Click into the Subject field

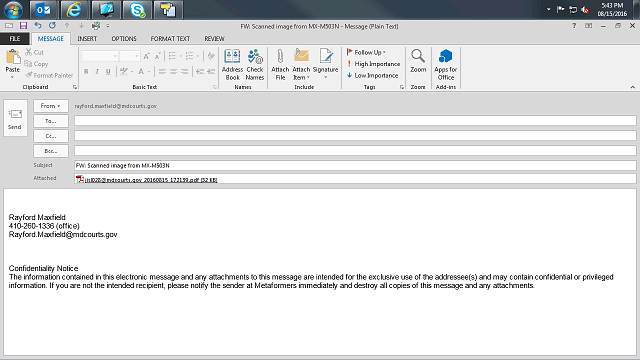pyautogui.click(x=355, y=165)
